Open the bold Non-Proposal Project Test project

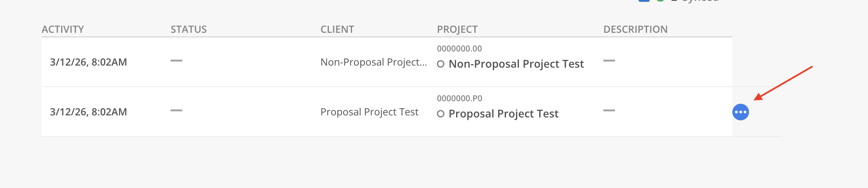pyautogui.click(x=516, y=64)
